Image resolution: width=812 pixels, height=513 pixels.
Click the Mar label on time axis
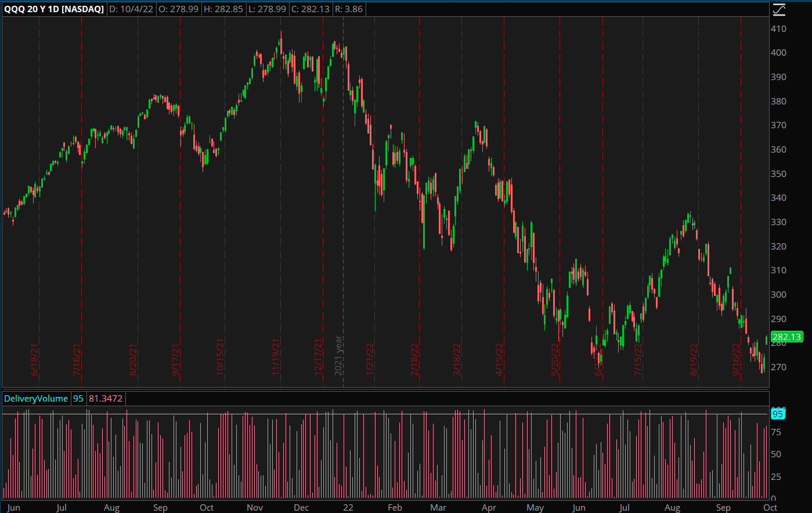tap(438, 507)
